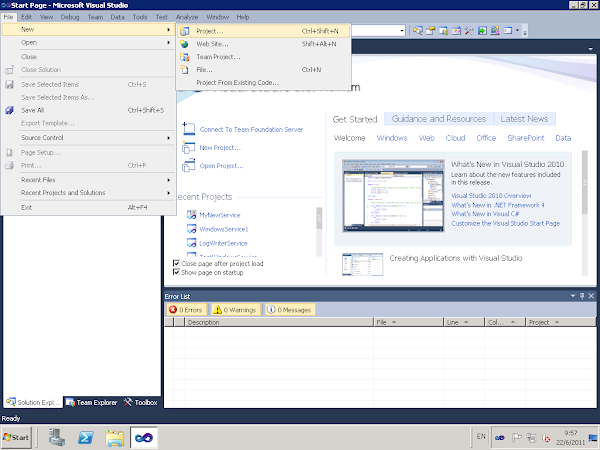
Task: Open Error List window position dropdown
Action: (573, 296)
